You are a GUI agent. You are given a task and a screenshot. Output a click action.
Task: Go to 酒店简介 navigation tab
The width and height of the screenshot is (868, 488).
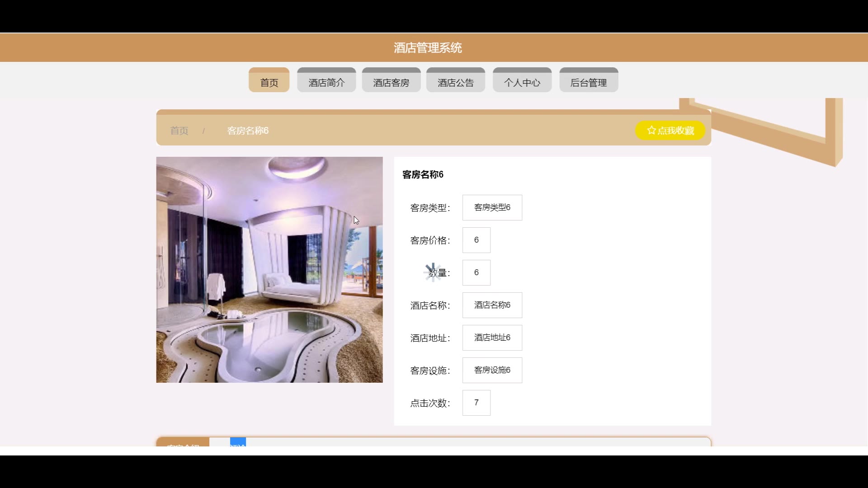tap(326, 82)
